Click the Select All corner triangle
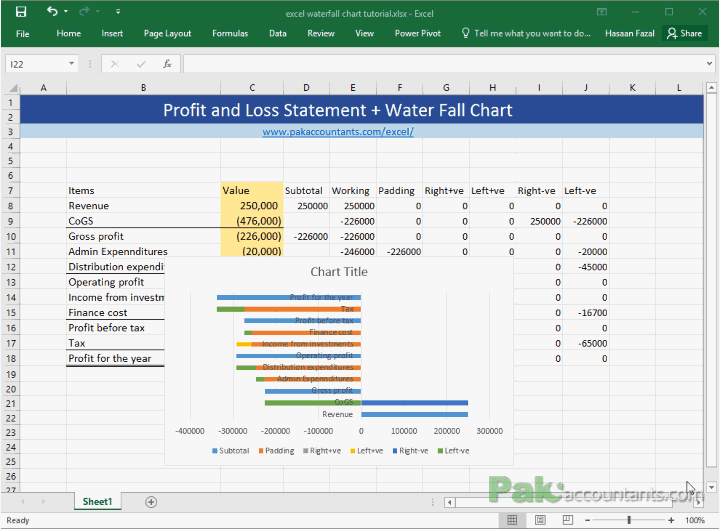Screen dimensions: 720x529 [x=13, y=88]
